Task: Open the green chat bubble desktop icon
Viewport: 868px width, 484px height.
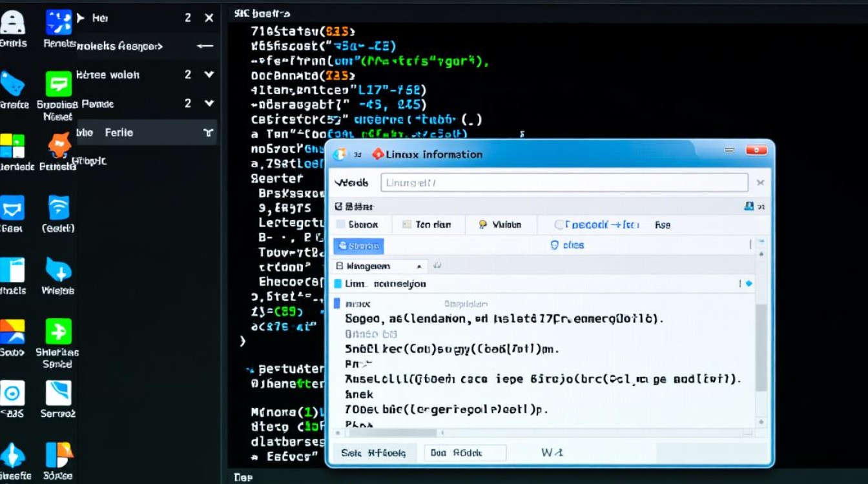Action: tap(58, 84)
